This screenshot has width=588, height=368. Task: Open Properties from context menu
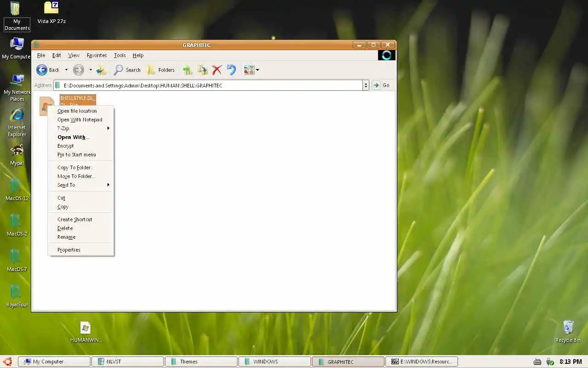tap(81, 250)
